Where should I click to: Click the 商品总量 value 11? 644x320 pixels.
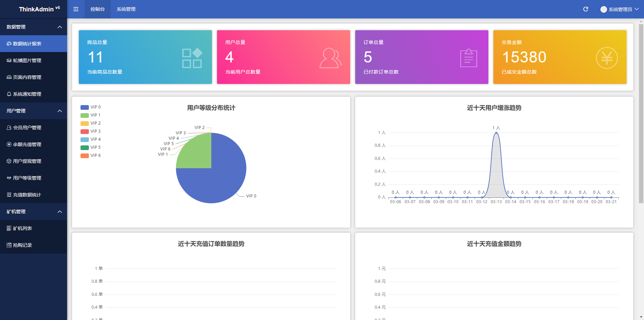coord(95,57)
